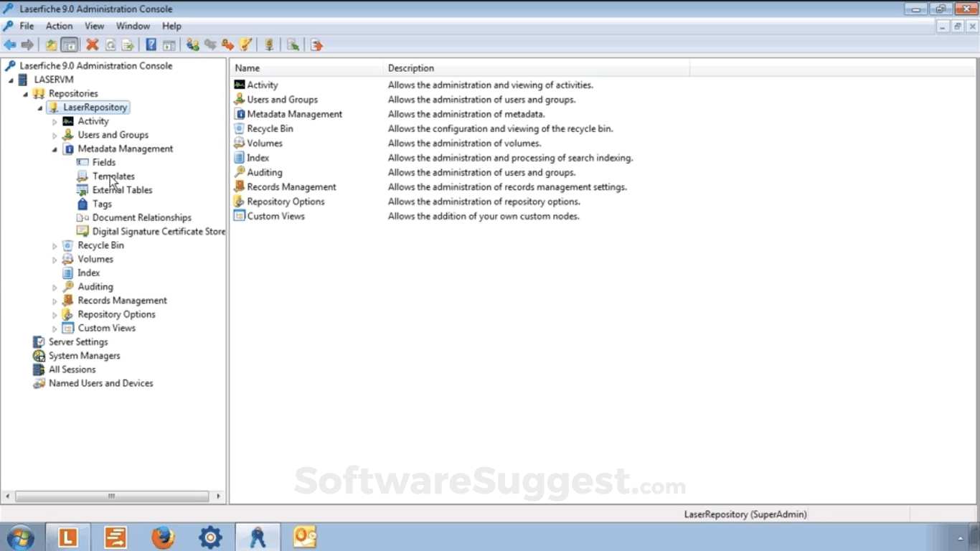The height and width of the screenshot is (551, 980).
Task: Open the File menu
Action: [27, 26]
